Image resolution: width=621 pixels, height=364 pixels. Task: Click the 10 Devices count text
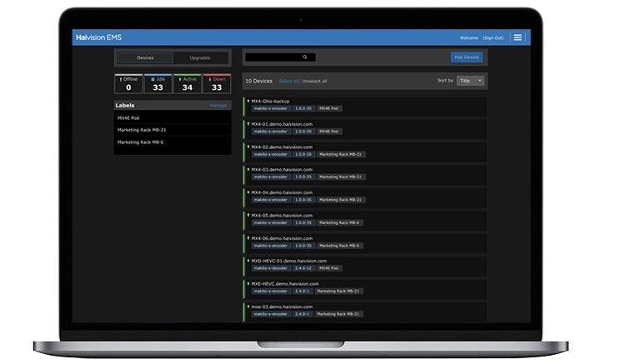coord(259,81)
